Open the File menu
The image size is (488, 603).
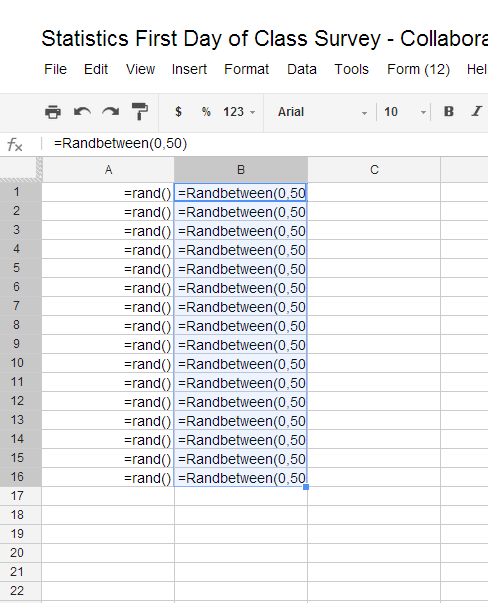pyautogui.click(x=55, y=69)
